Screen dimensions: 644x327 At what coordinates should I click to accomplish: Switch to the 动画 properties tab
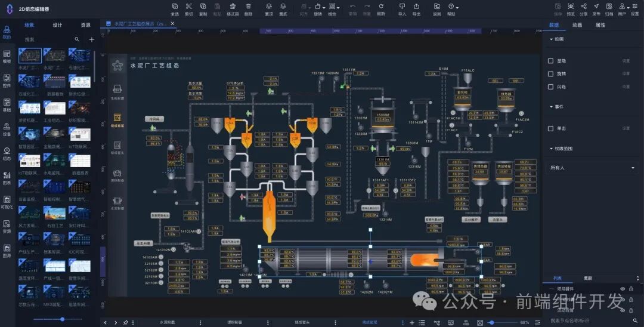[577, 25]
